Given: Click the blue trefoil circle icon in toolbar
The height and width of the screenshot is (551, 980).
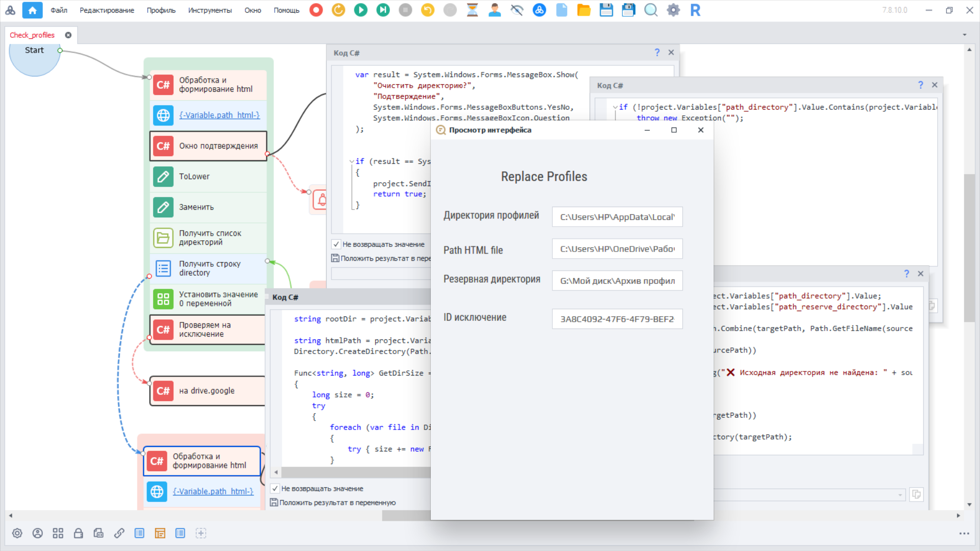Looking at the screenshot, I should point(539,10).
